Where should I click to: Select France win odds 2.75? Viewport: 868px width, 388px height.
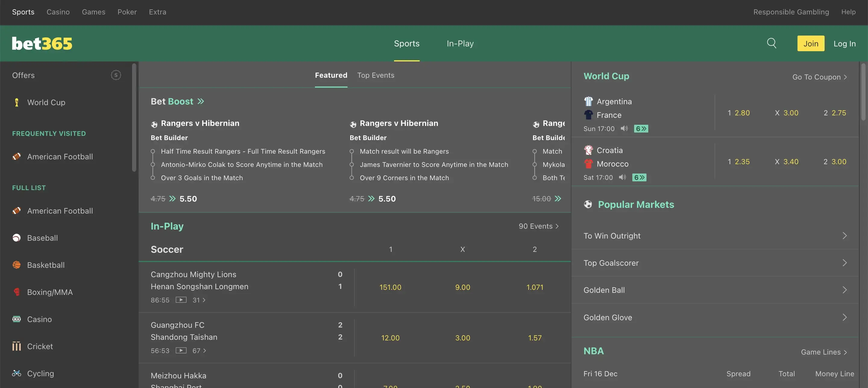pos(835,113)
